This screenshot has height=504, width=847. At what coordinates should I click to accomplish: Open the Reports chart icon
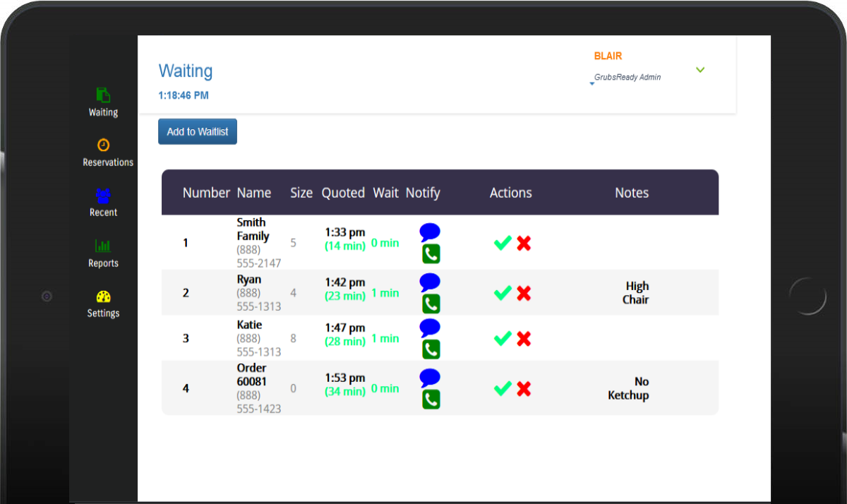(x=103, y=246)
